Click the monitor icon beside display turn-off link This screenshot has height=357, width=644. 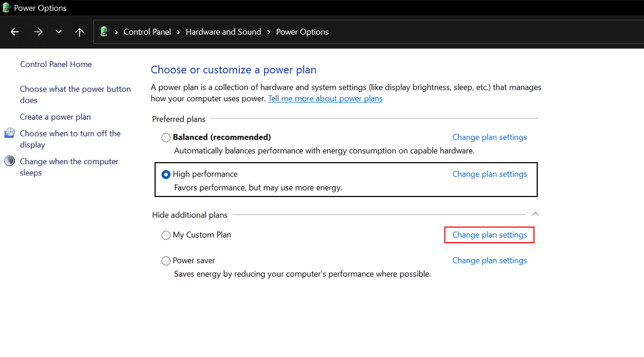[10, 133]
